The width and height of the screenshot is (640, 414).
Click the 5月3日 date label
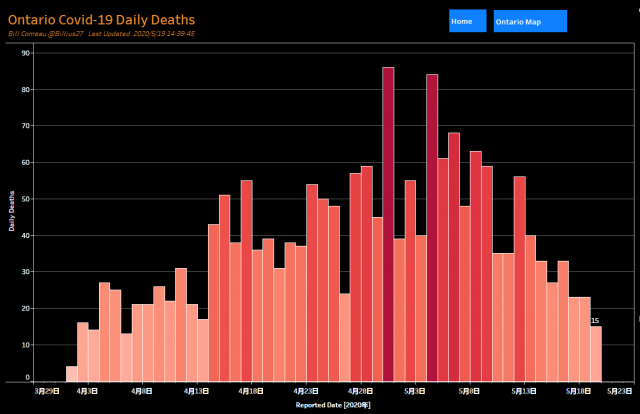[x=415, y=391]
